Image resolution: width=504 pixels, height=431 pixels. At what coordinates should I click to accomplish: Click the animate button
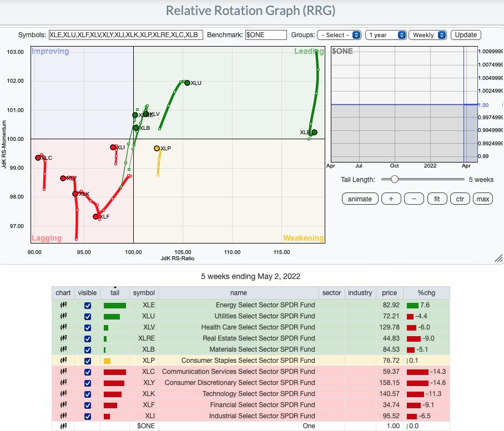360,199
